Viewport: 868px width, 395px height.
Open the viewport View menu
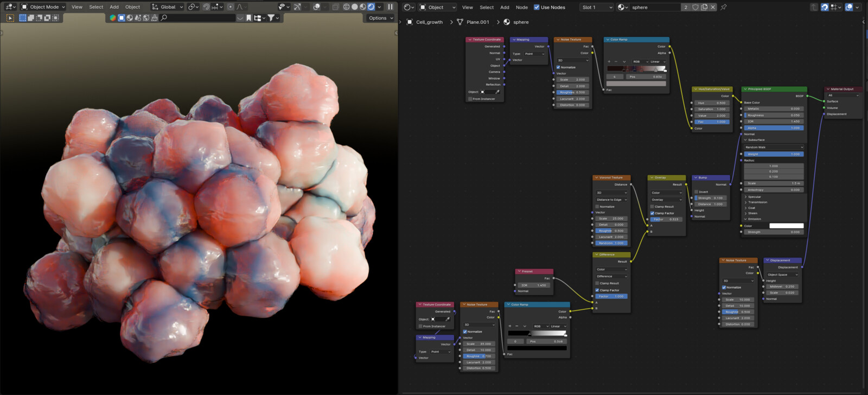[x=77, y=7]
